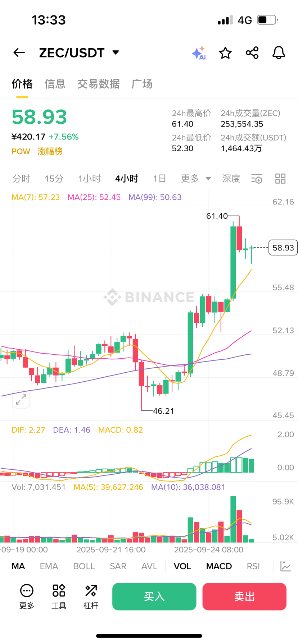Enable the BOLL indicator

click(84, 566)
